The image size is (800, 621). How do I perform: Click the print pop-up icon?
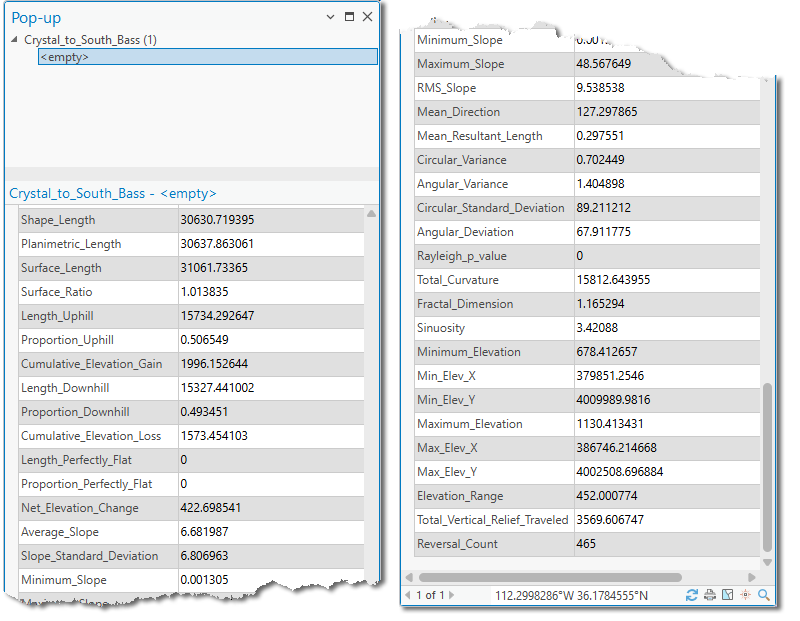tap(710, 595)
